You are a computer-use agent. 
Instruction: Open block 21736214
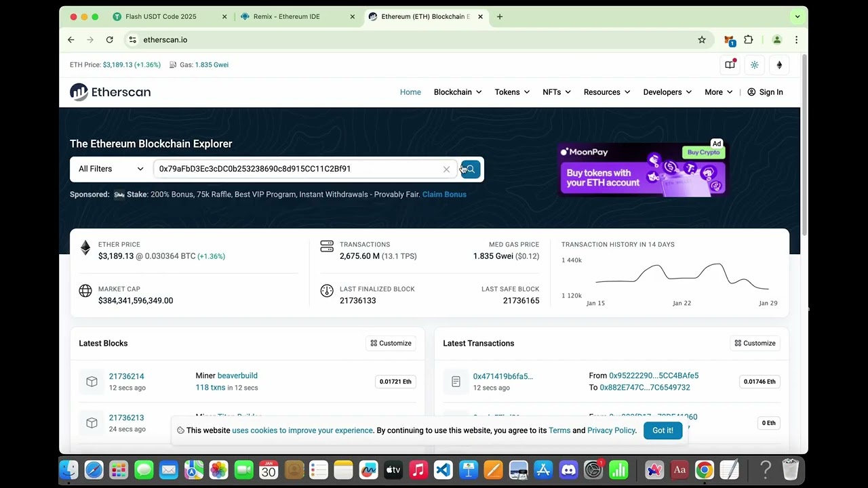[127, 376]
